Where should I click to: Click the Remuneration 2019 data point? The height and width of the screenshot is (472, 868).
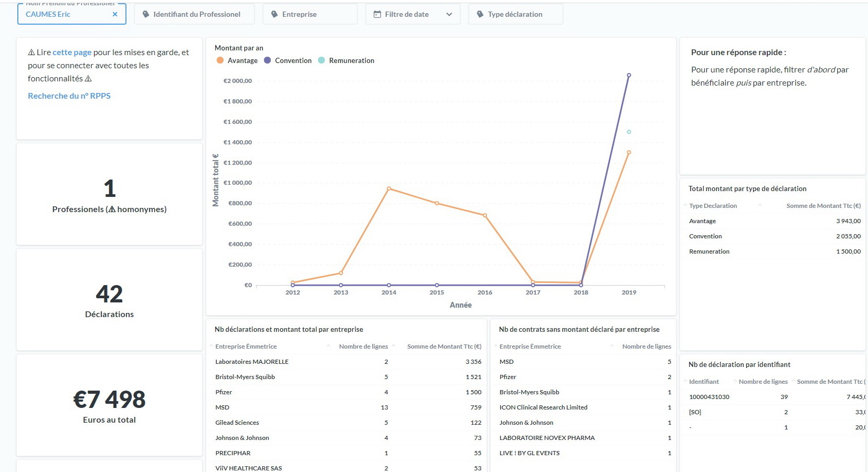pos(629,132)
